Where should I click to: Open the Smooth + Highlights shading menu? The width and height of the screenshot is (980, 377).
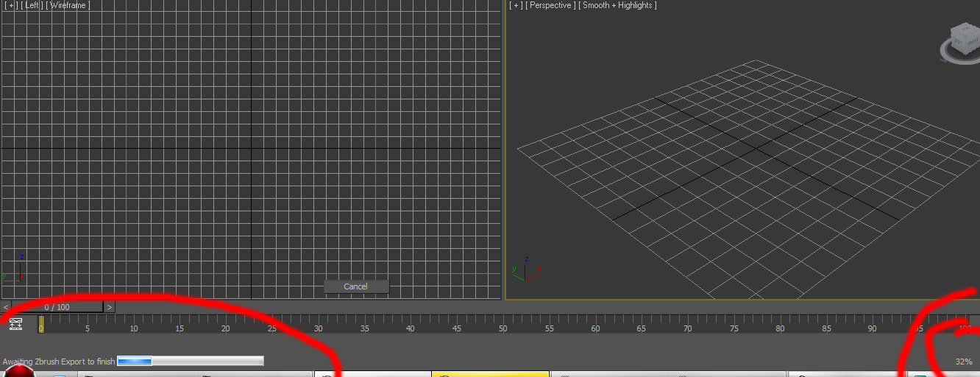tap(617, 6)
